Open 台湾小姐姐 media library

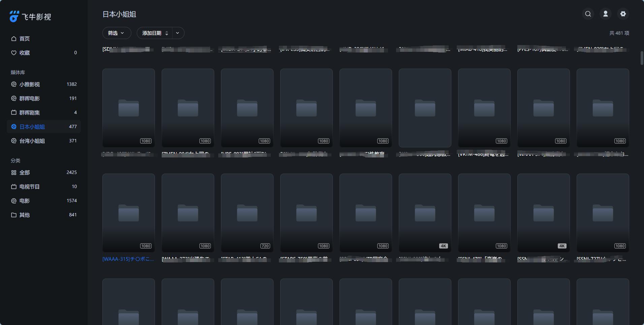pos(44,141)
